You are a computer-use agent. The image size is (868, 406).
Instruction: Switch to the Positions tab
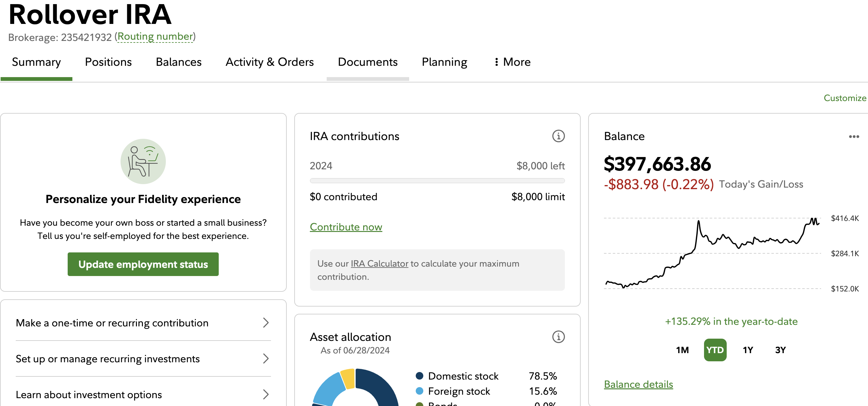point(108,62)
